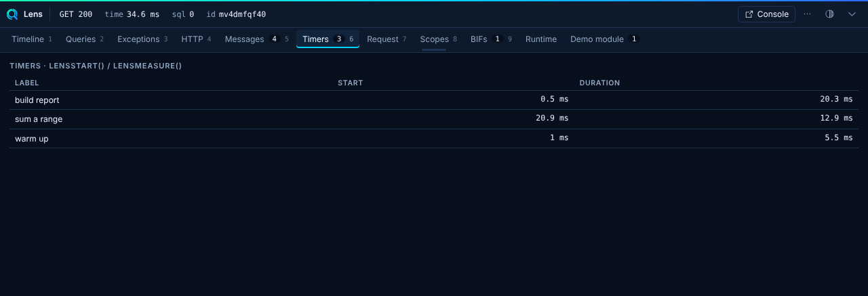Viewport: 868px width, 296px height.
Task: Click the time 34.6 ms indicator
Action: coord(132,14)
